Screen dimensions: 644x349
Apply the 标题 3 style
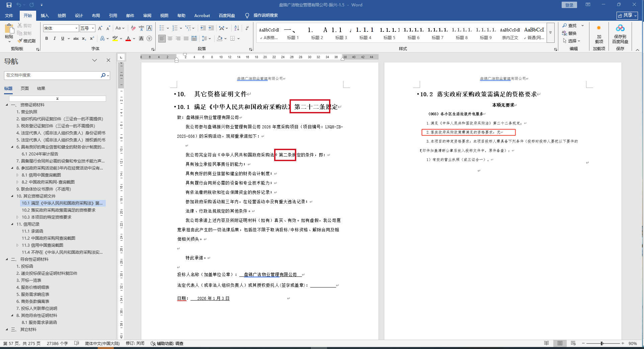click(x=341, y=33)
